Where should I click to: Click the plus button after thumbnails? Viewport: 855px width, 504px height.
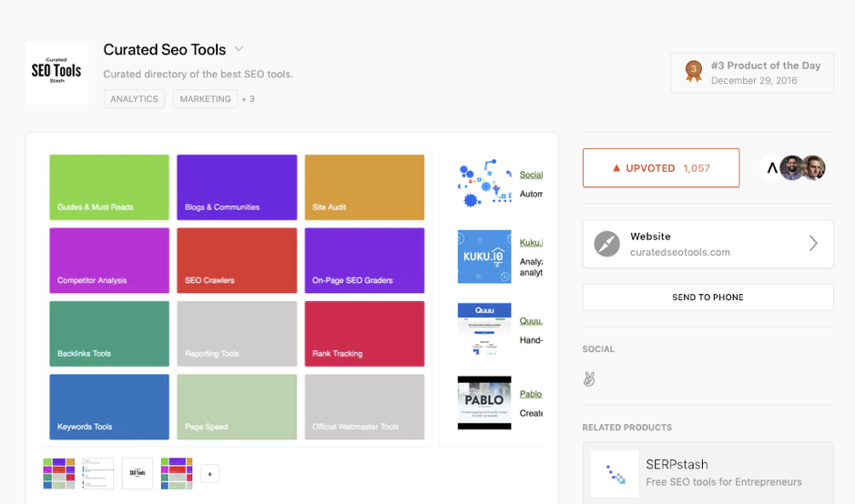pyautogui.click(x=210, y=474)
